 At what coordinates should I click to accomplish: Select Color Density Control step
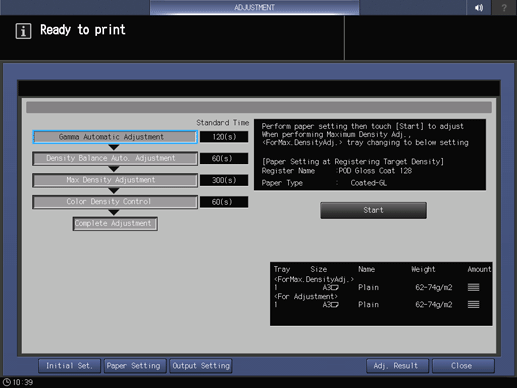115,202
